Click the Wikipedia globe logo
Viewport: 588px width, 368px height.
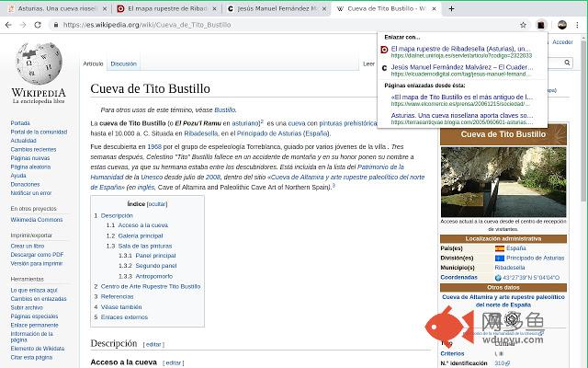point(39,63)
